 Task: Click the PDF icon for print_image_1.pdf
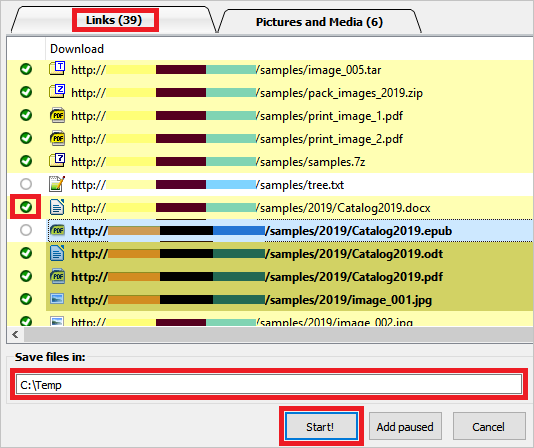tap(57, 115)
